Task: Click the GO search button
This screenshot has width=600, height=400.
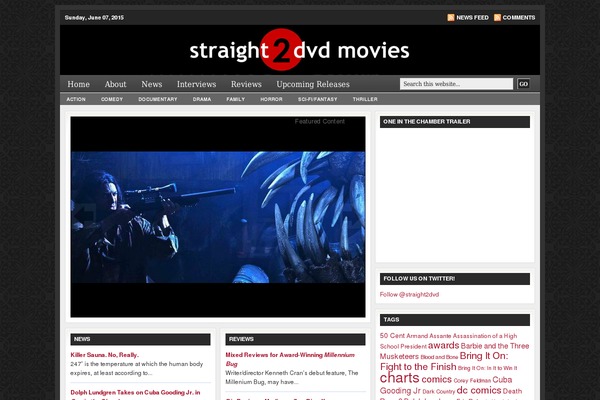Action: (x=523, y=84)
